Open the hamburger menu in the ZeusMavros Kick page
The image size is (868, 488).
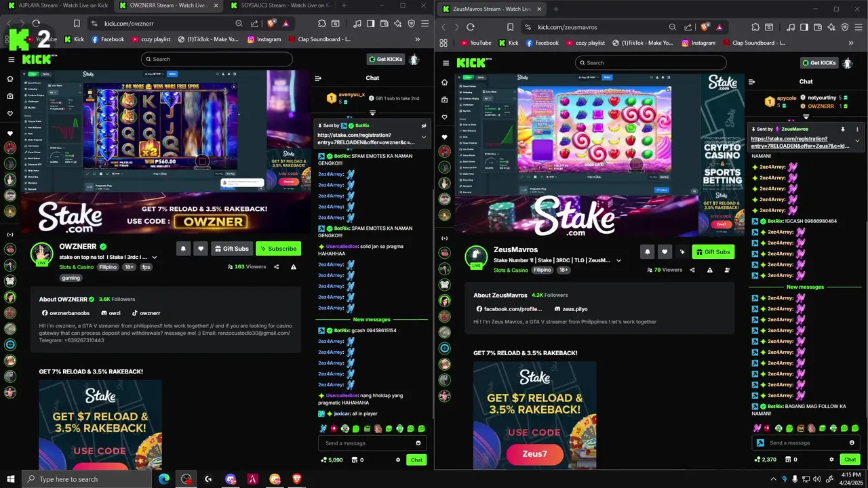point(446,63)
